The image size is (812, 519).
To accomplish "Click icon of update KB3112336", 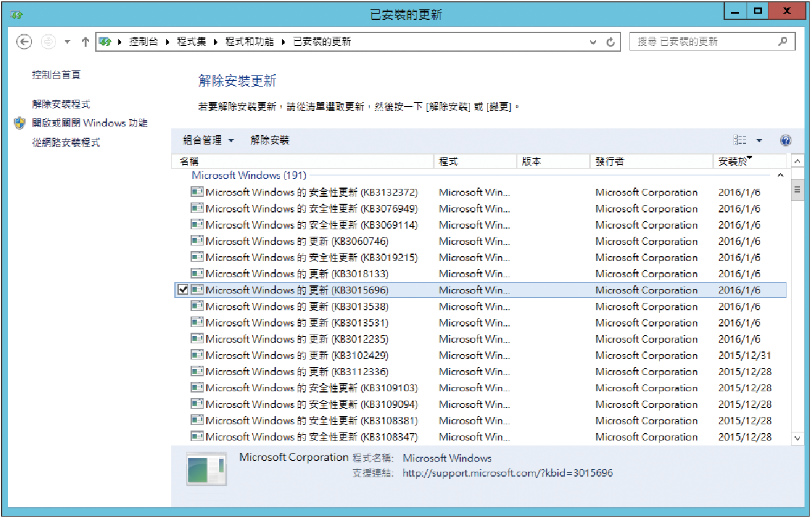I will click(x=197, y=371).
